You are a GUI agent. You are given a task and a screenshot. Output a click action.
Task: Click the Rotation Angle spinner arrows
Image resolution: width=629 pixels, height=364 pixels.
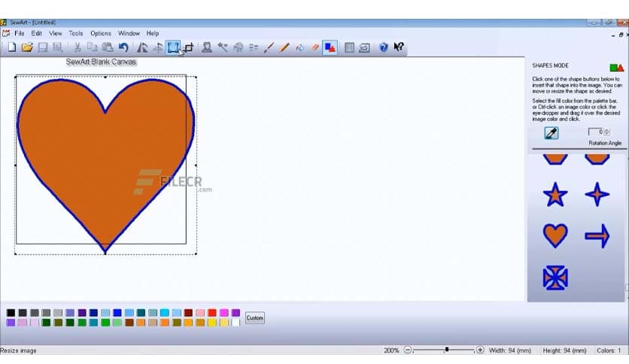(x=606, y=132)
